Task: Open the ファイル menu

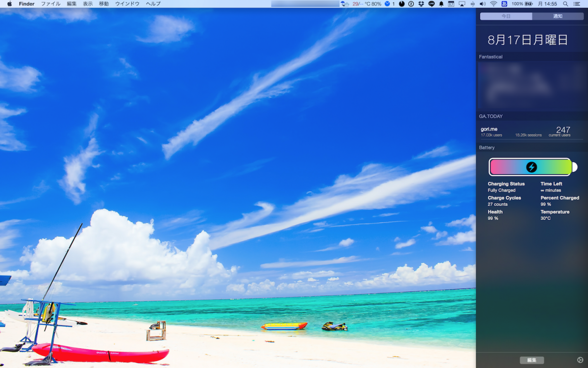Action: point(50,3)
